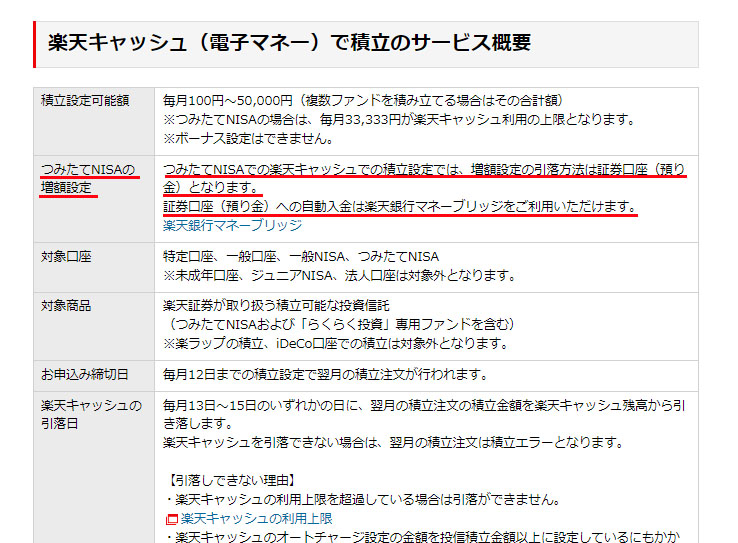Click the 対象商品 row header
The width and height of the screenshot is (738, 543).
[x=66, y=305]
